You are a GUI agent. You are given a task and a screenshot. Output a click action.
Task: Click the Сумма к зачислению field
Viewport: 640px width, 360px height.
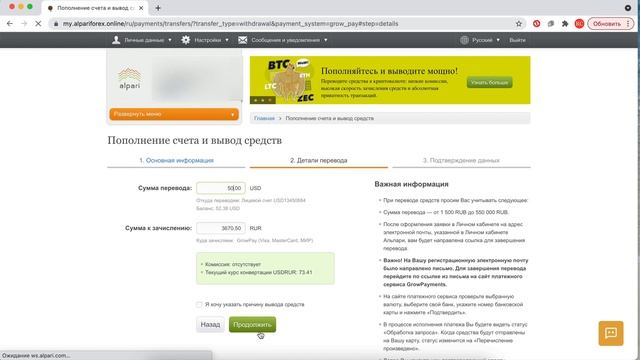[221, 228]
